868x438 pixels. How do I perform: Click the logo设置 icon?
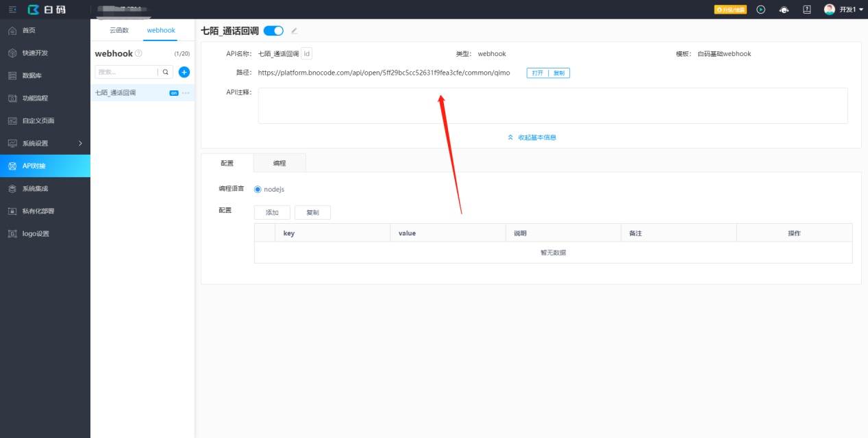pyautogui.click(x=12, y=234)
